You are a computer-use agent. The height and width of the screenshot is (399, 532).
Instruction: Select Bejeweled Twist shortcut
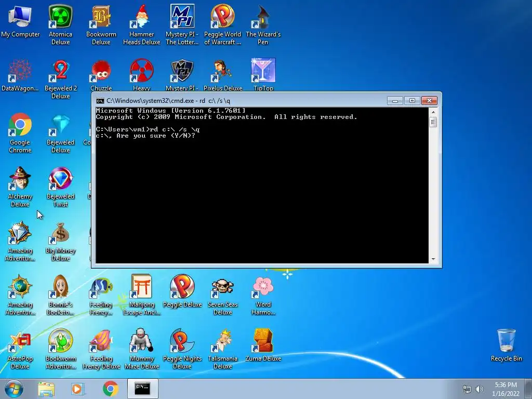(x=60, y=187)
